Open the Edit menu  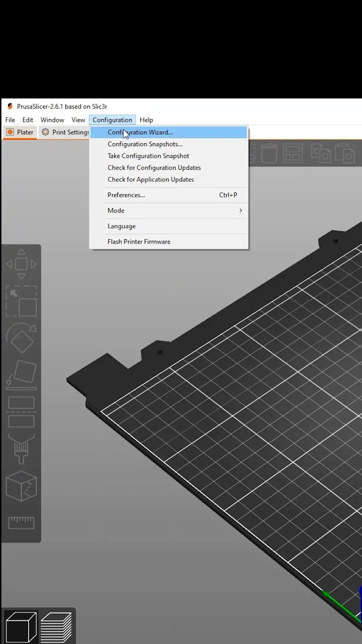(x=28, y=120)
